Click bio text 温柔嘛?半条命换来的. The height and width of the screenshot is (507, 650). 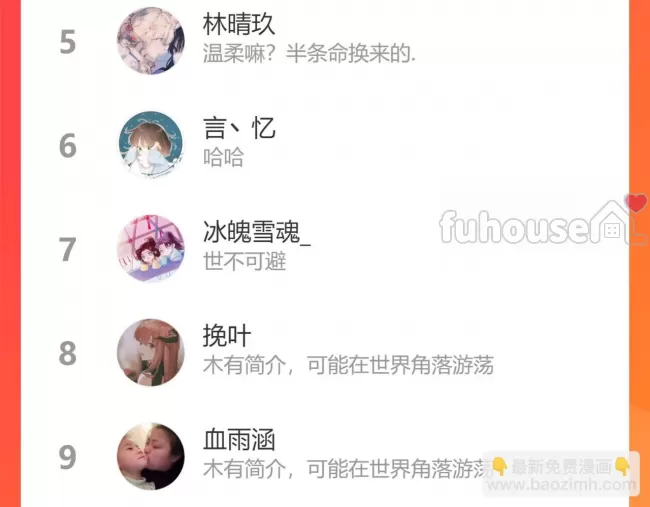pos(309,54)
